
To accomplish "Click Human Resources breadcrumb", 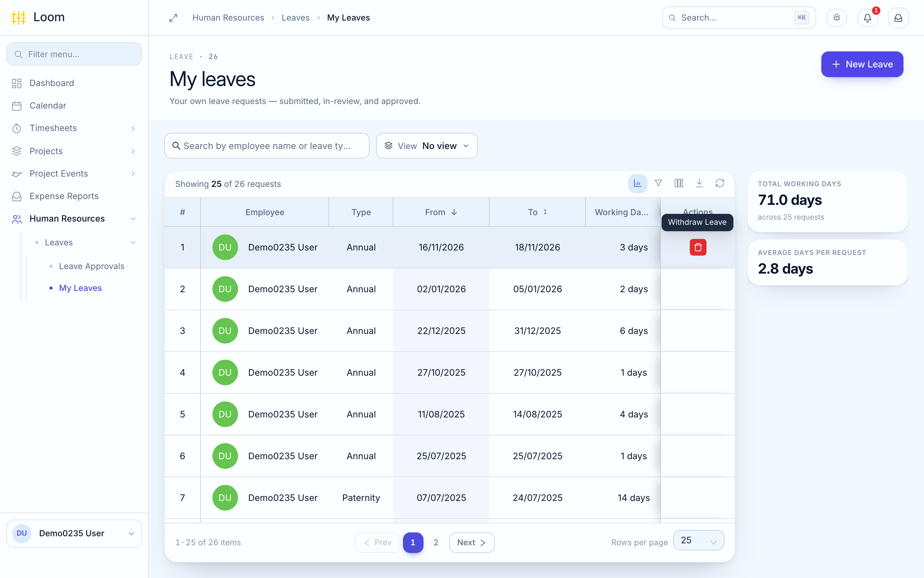I will click(228, 18).
